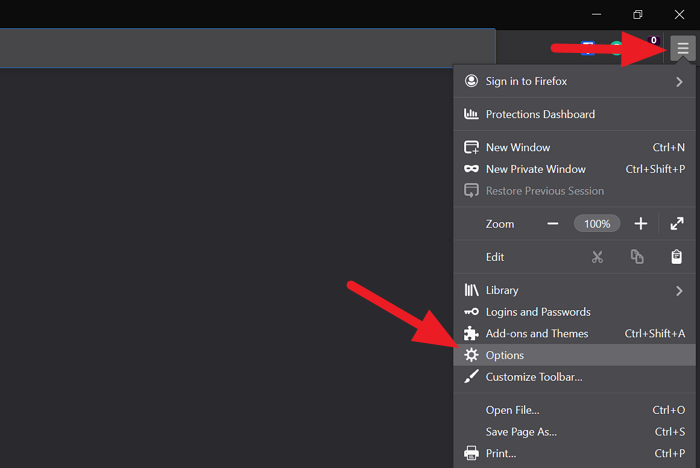This screenshot has width=700, height=468.
Task: Open Add-ons and Themes
Action: point(575,334)
